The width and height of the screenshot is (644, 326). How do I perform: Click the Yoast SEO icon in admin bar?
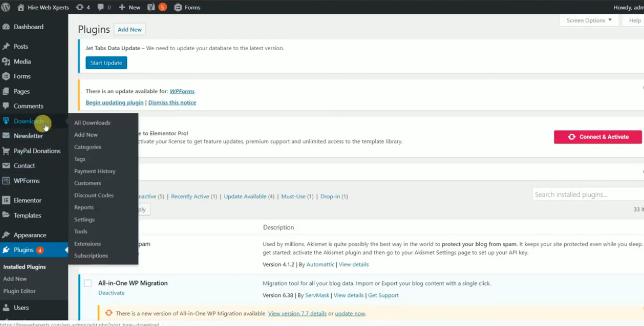[x=151, y=7]
